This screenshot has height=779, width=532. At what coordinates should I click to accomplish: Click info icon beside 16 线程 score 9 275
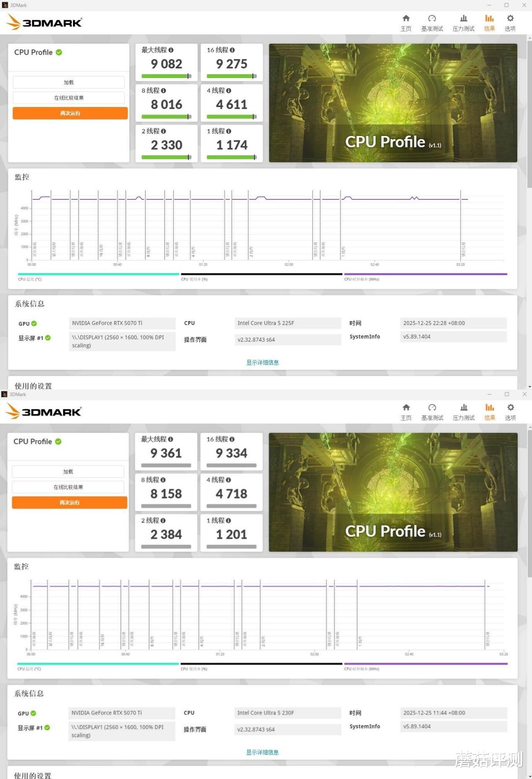(232, 50)
